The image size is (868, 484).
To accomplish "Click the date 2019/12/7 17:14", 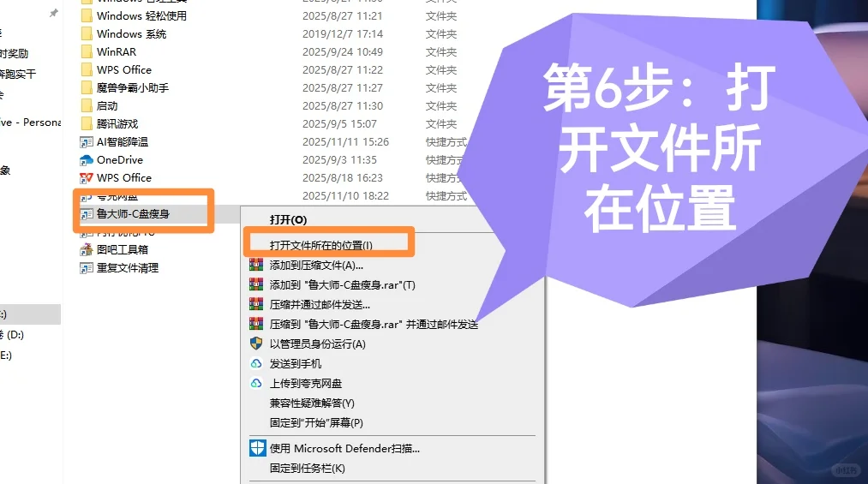I will [343, 33].
